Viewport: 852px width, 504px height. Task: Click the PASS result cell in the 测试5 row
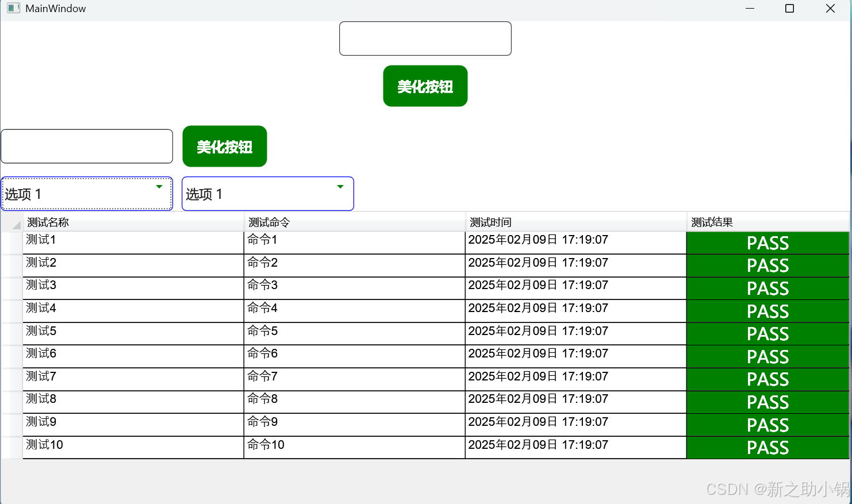pyautogui.click(x=768, y=334)
